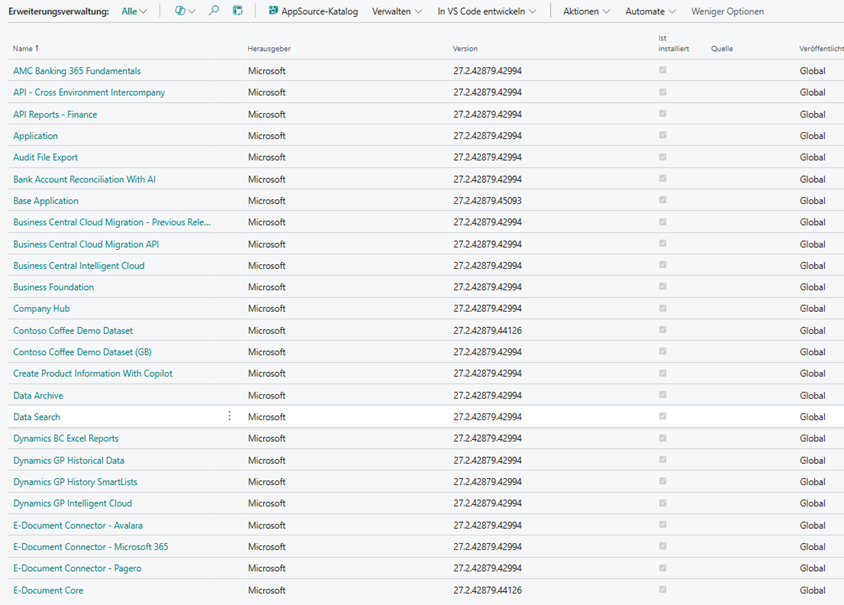Viewport: 844px width, 605px height.
Task: Toggle installed checkbox for Base Application
Action: pyautogui.click(x=662, y=200)
